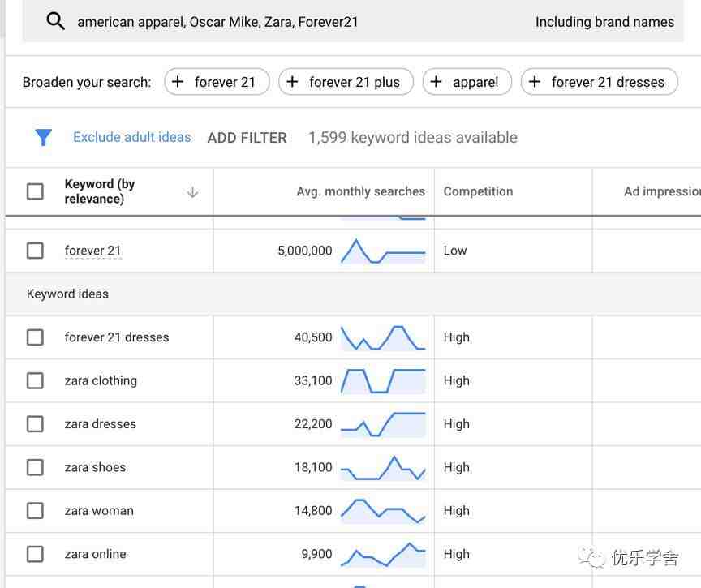Viewport: 701px width, 588px height.
Task: Tick the 'zara online' checkbox
Action: pos(35,554)
